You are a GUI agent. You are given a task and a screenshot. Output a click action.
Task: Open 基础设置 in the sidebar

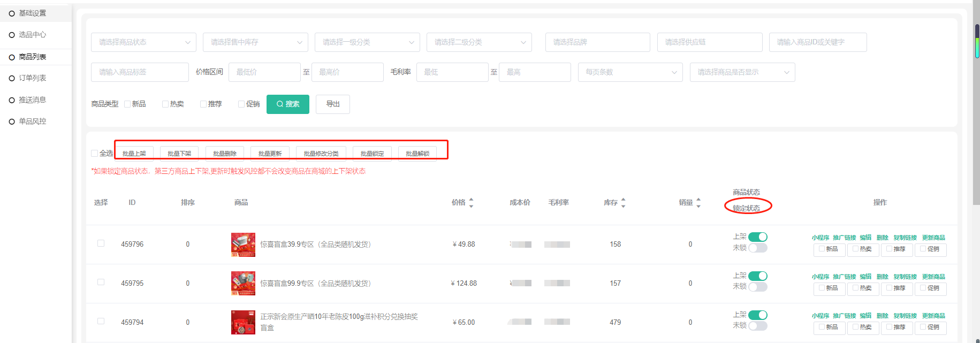point(33,13)
